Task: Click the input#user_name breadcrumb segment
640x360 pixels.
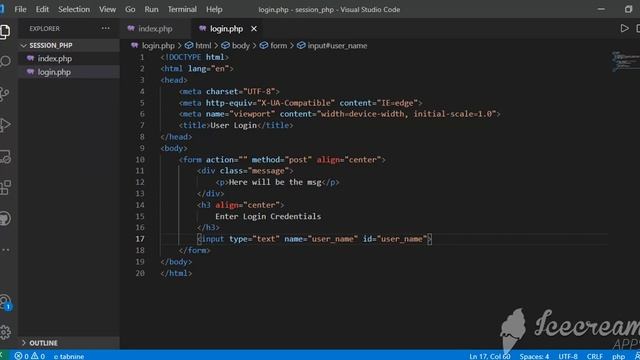Action: click(x=337, y=46)
